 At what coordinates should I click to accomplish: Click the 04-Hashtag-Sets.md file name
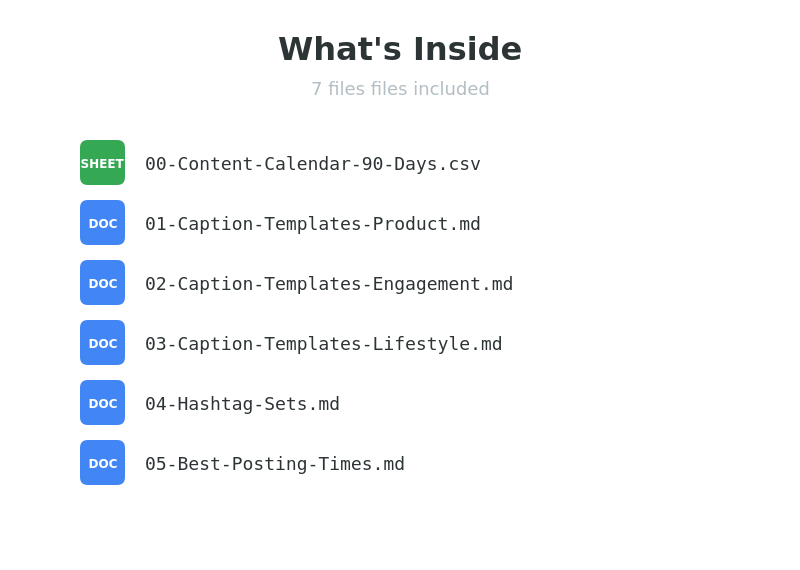click(242, 404)
